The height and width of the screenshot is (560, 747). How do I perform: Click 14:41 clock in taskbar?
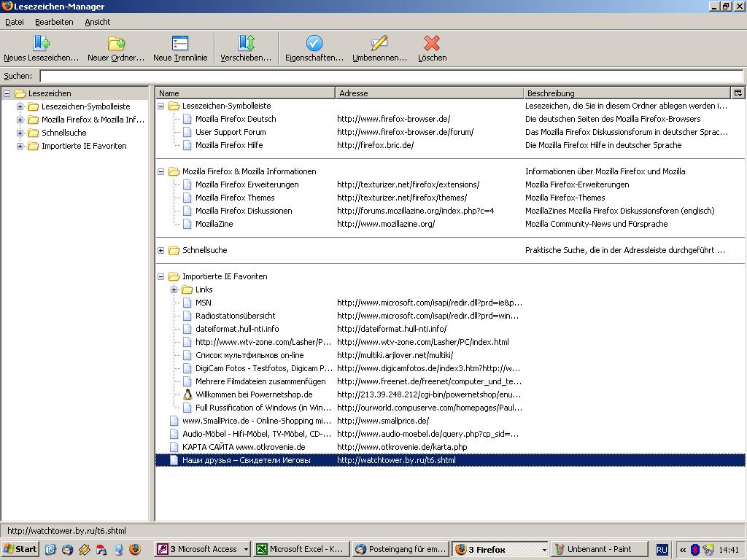click(x=729, y=550)
